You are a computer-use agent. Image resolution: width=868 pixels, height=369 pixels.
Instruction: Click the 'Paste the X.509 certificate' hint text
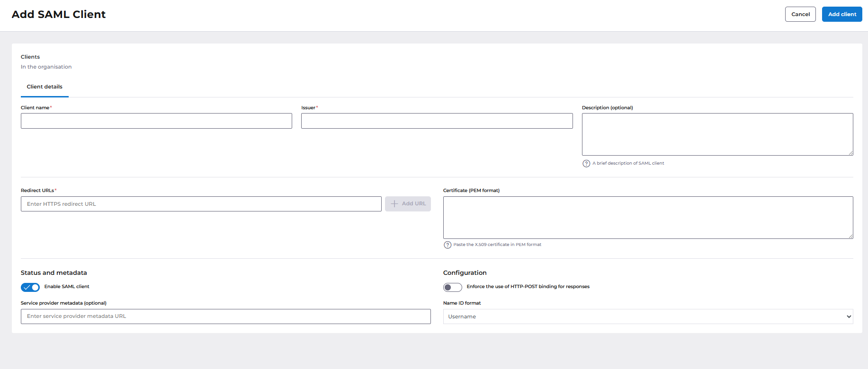(x=497, y=245)
